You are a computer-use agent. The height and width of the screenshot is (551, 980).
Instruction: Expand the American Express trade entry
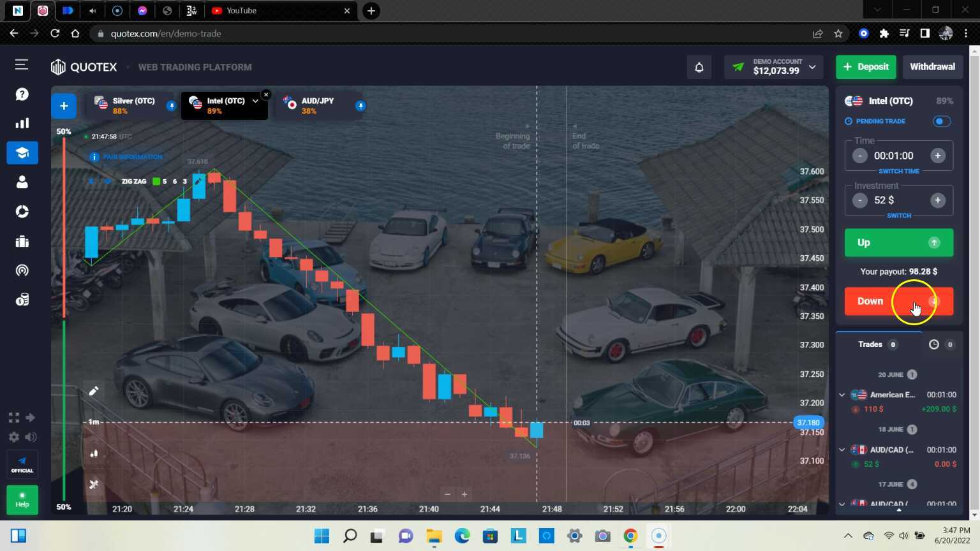pyautogui.click(x=842, y=395)
